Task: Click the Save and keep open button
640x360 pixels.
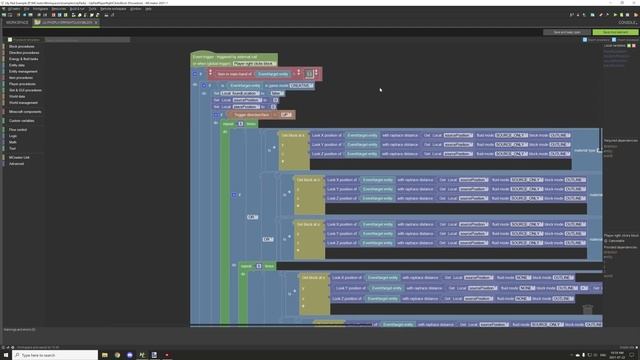Action: pos(567,32)
